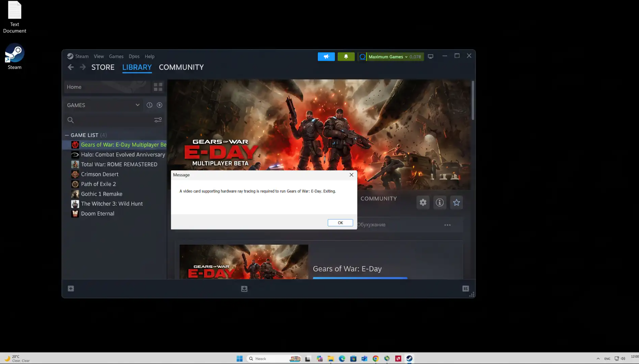Open the three-dots more options menu
The width and height of the screenshot is (639, 364).
447,225
